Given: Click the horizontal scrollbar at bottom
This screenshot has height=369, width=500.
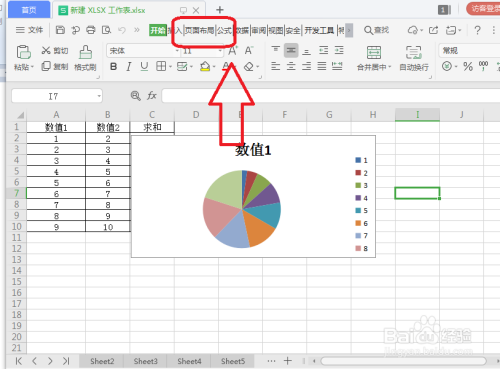Looking at the screenshot, I should click(x=403, y=361).
